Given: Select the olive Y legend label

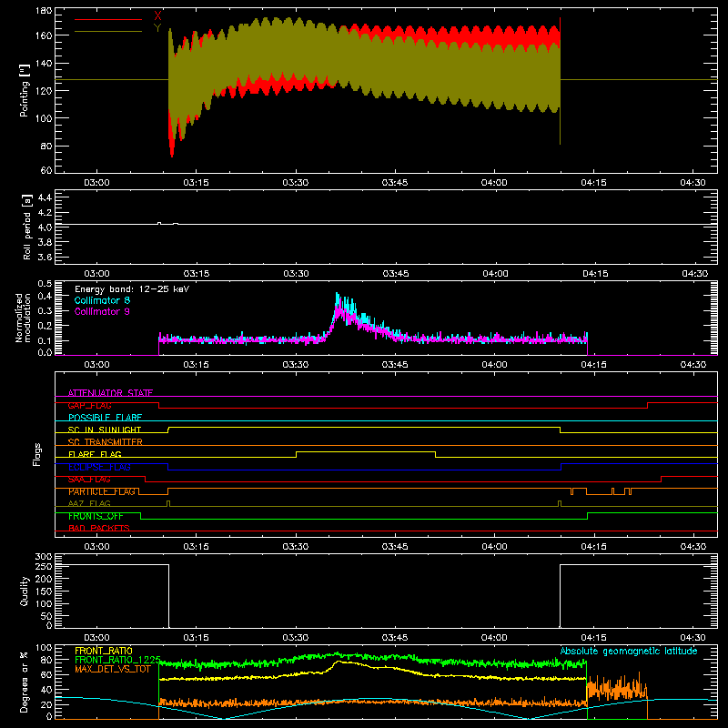Looking at the screenshot, I should [x=157, y=28].
